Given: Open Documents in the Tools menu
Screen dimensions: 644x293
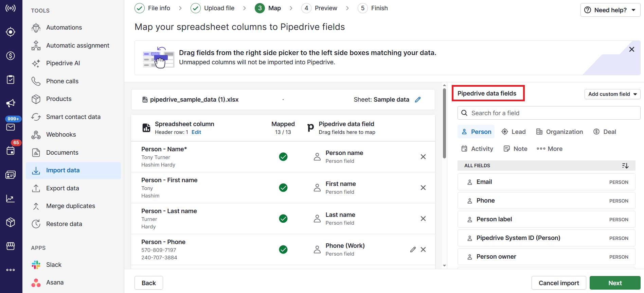Looking at the screenshot, I should [x=73, y=153].
